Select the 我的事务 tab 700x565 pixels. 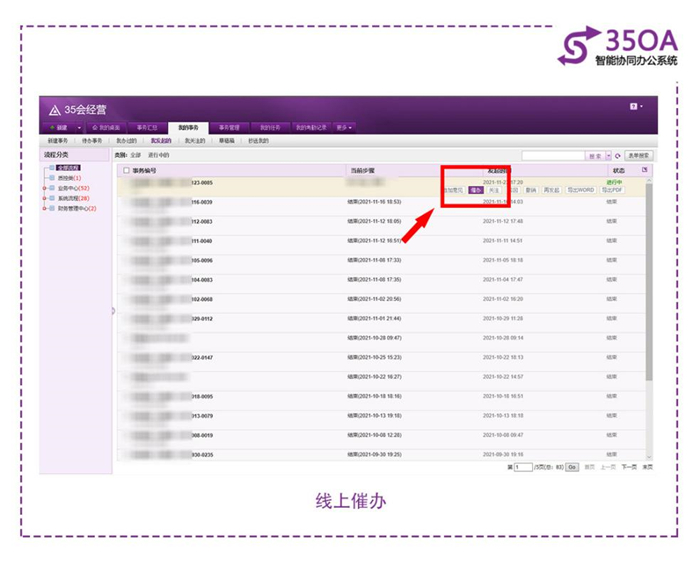pyautogui.click(x=188, y=128)
